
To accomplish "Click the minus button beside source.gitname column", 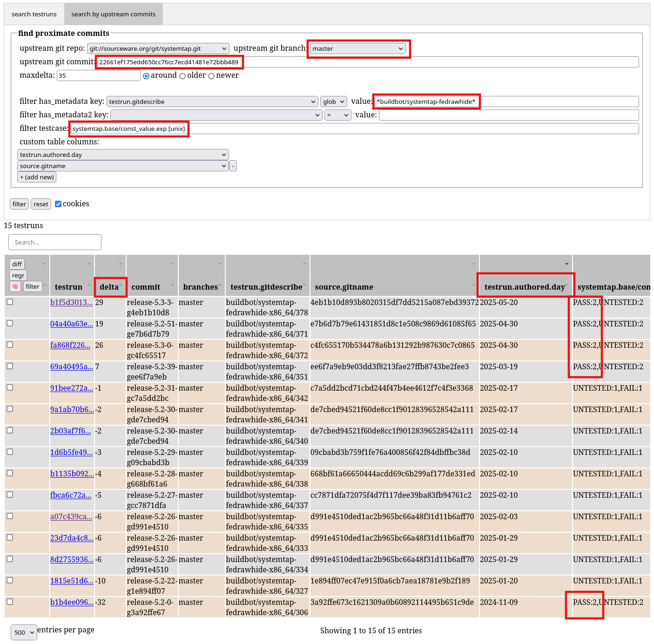I will click(x=233, y=166).
